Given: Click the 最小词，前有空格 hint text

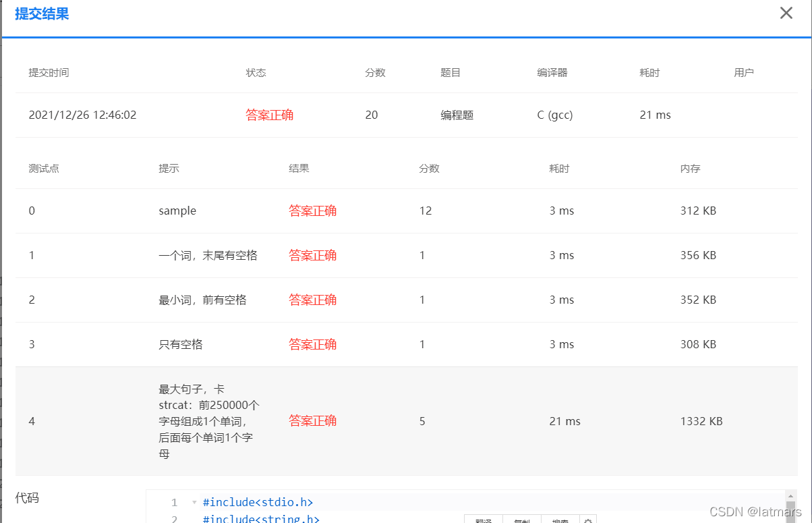Looking at the screenshot, I should click(x=202, y=300).
